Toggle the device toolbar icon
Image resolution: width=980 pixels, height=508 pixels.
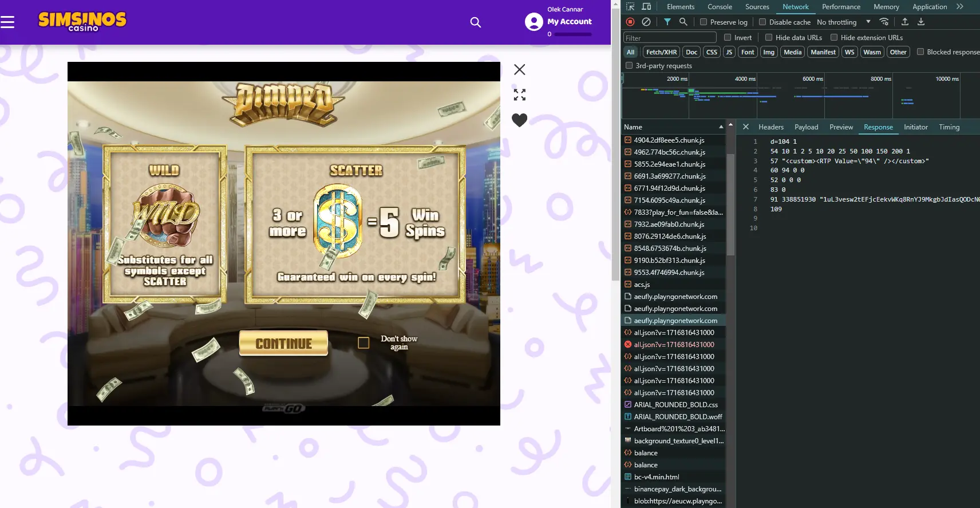tap(646, 7)
